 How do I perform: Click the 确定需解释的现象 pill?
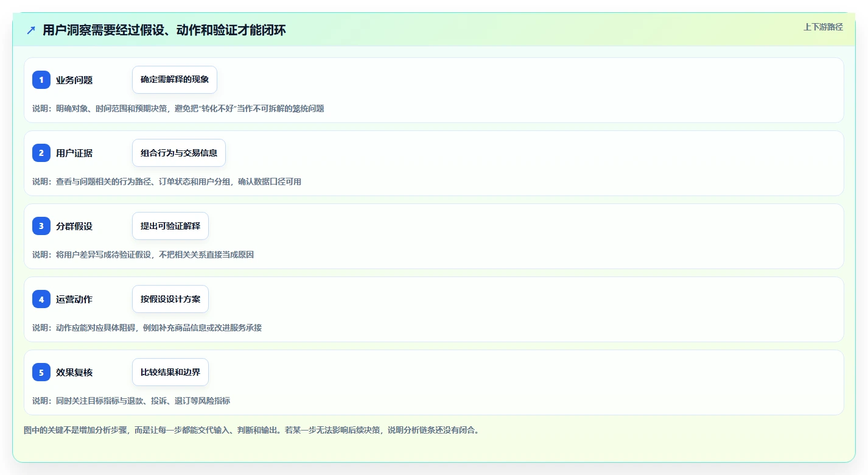[x=175, y=80]
